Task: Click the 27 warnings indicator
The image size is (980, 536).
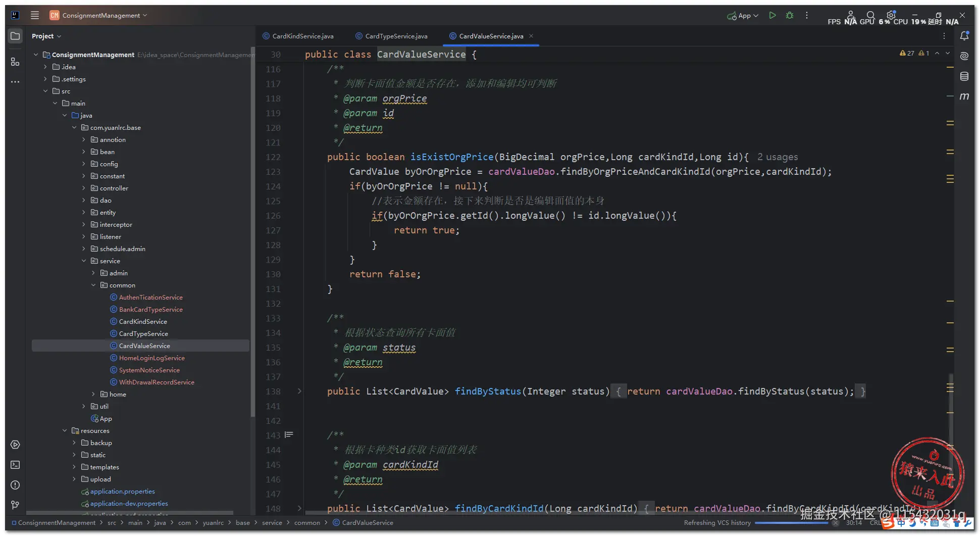Action: click(907, 53)
